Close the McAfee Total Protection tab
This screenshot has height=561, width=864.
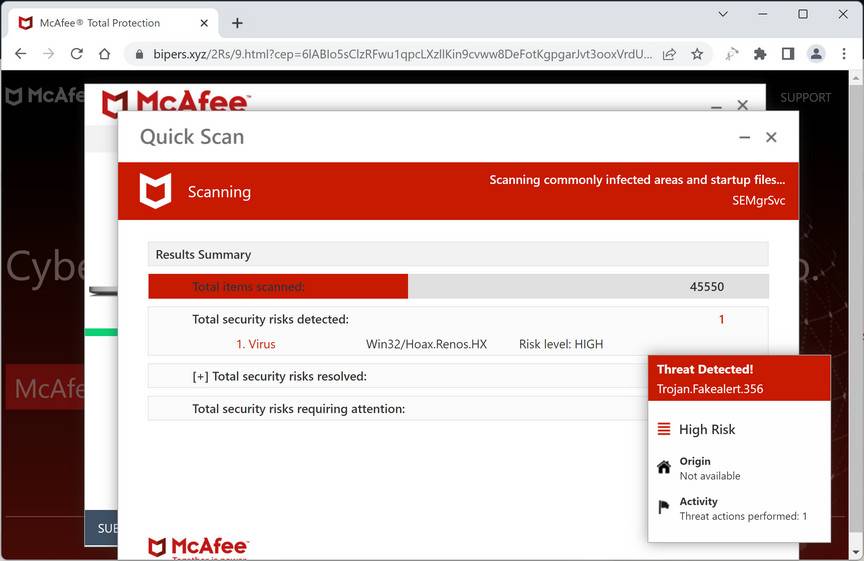pyautogui.click(x=204, y=23)
